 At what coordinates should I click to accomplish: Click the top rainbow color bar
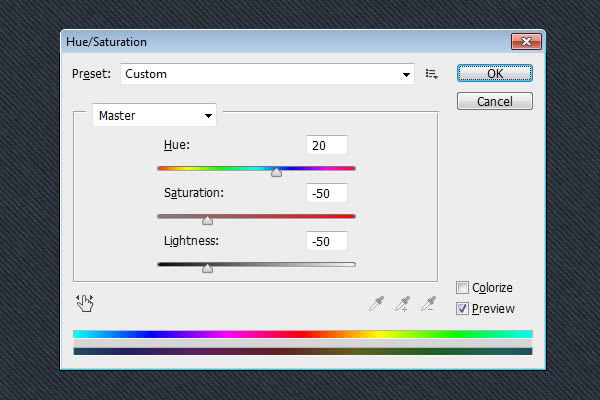tap(303, 334)
